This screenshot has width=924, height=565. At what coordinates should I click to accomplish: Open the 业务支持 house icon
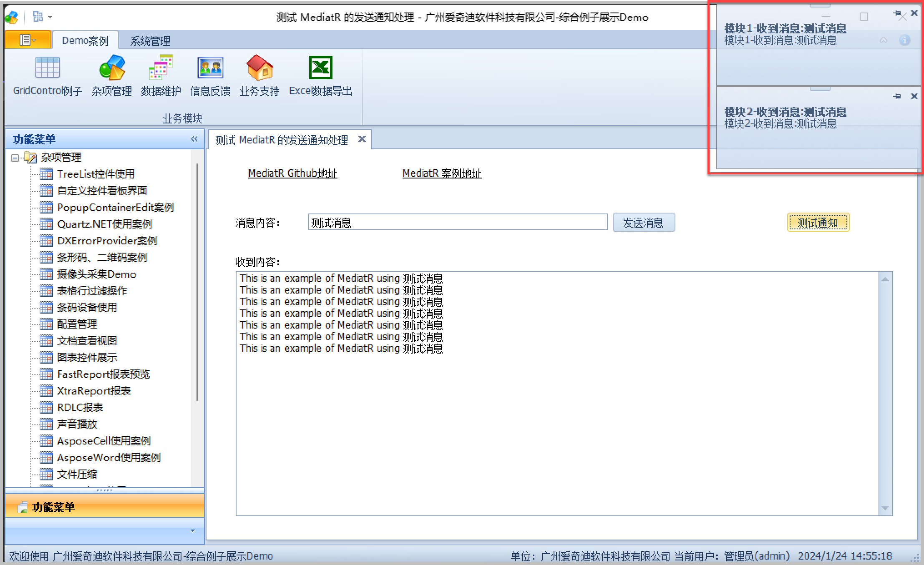(x=259, y=68)
